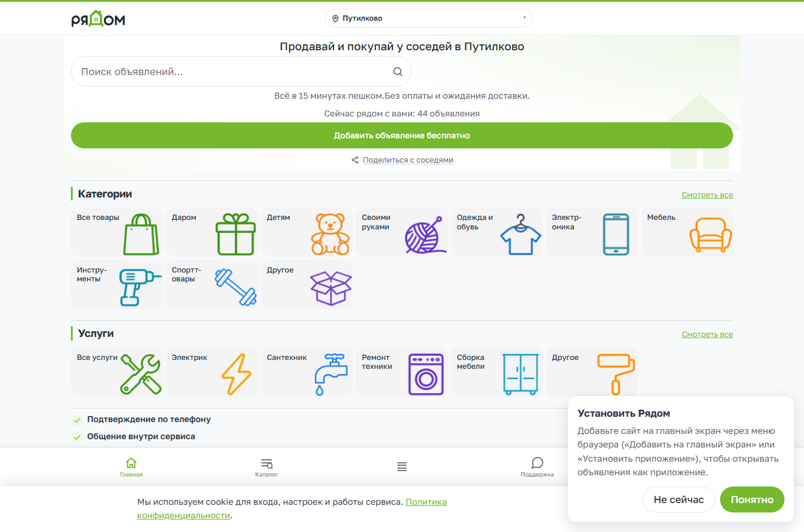The width and height of the screenshot is (804, 532).
Task: Open the Сантехник faucet service
Action: [x=307, y=372]
